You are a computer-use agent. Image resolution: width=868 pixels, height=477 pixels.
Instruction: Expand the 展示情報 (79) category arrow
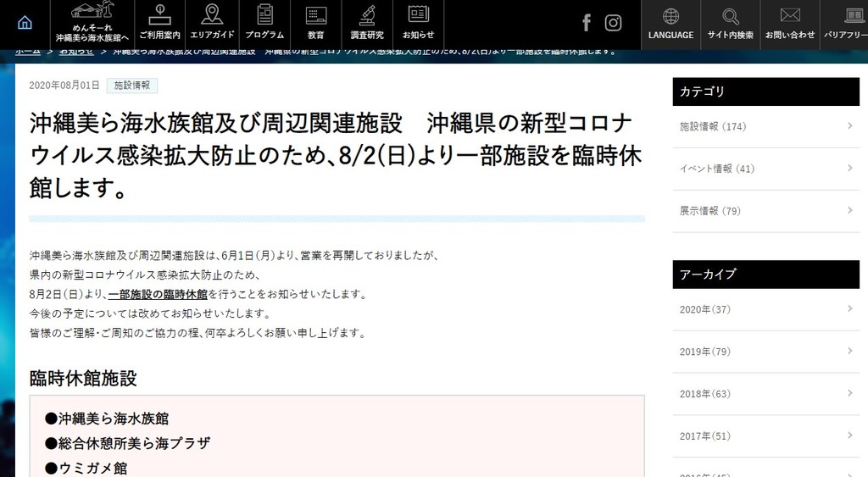849,211
